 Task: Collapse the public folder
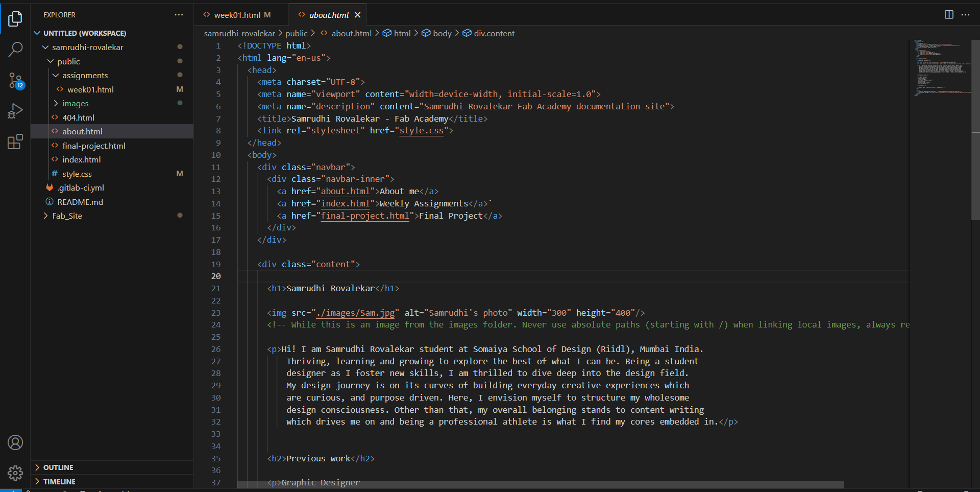click(x=51, y=61)
